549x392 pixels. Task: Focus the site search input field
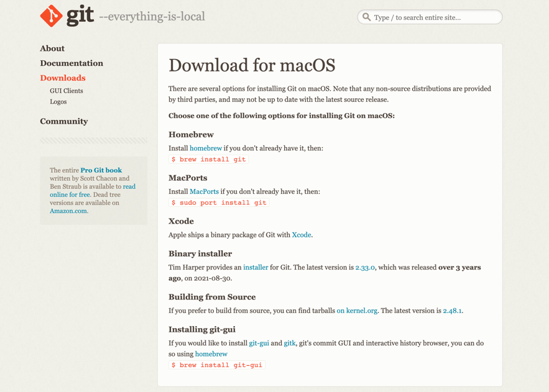(x=430, y=17)
